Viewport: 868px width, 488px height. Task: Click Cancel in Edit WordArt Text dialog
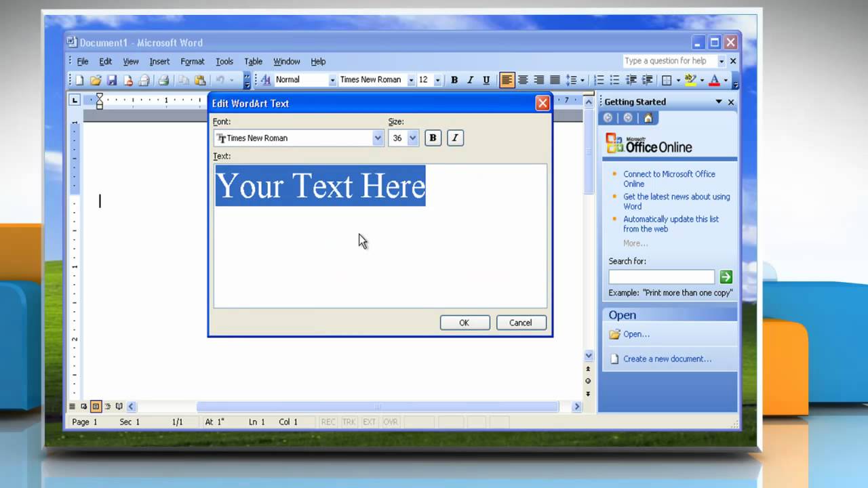coord(521,323)
